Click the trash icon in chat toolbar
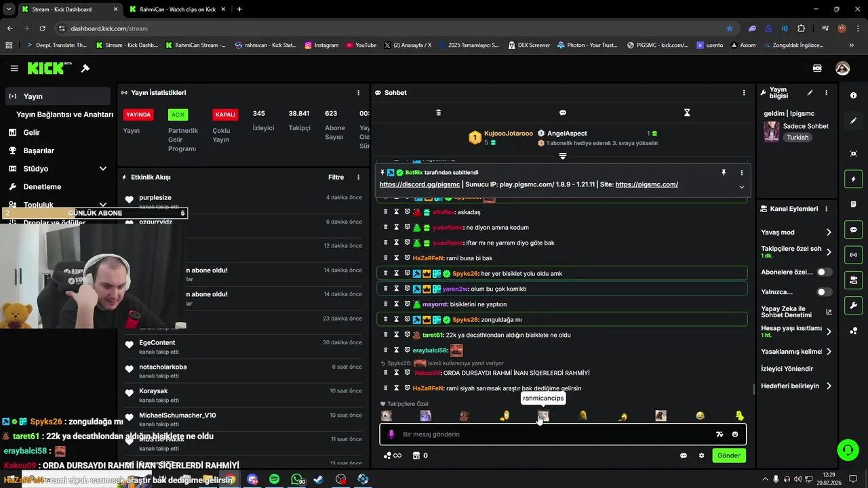 coord(438,113)
